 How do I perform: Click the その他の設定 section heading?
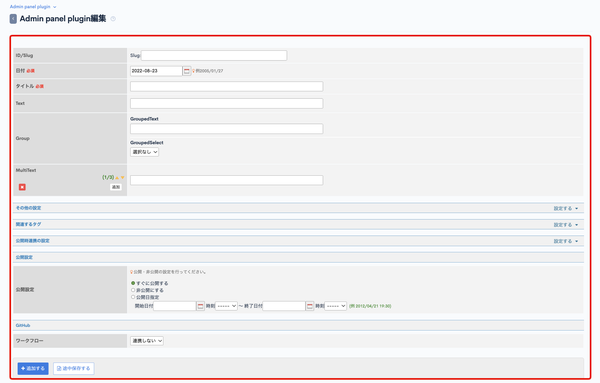tap(28, 208)
